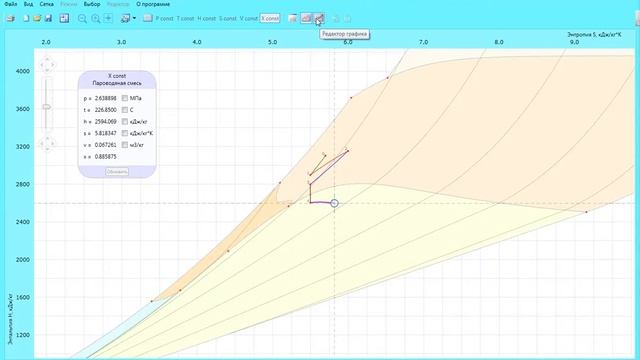
Task: Click the vertical zoom slider handle
Action: tap(47, 107)
